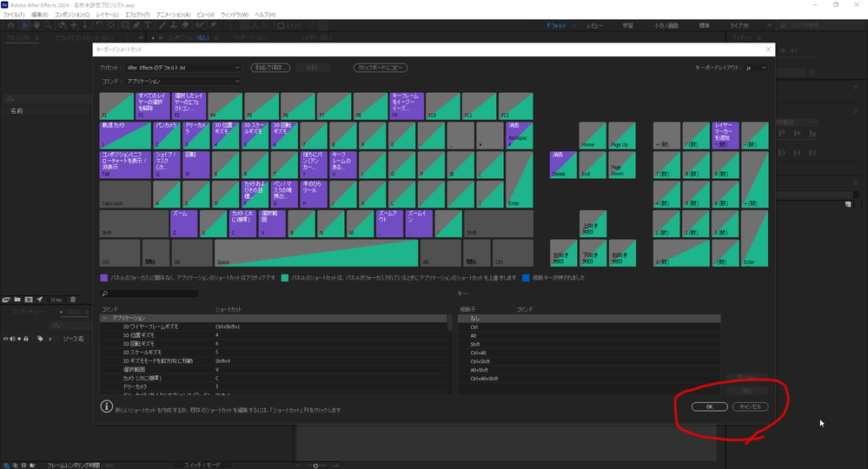Click the rocket icon in Project panel
The height and width of the screenshot is (469, 868).
pyautogui.click(x=39, y=300)
